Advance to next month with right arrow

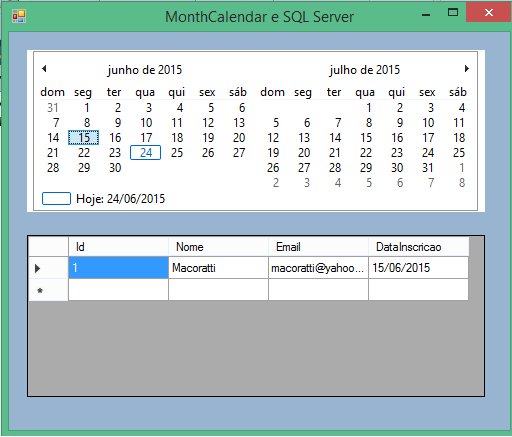click(x=467, y=69)
